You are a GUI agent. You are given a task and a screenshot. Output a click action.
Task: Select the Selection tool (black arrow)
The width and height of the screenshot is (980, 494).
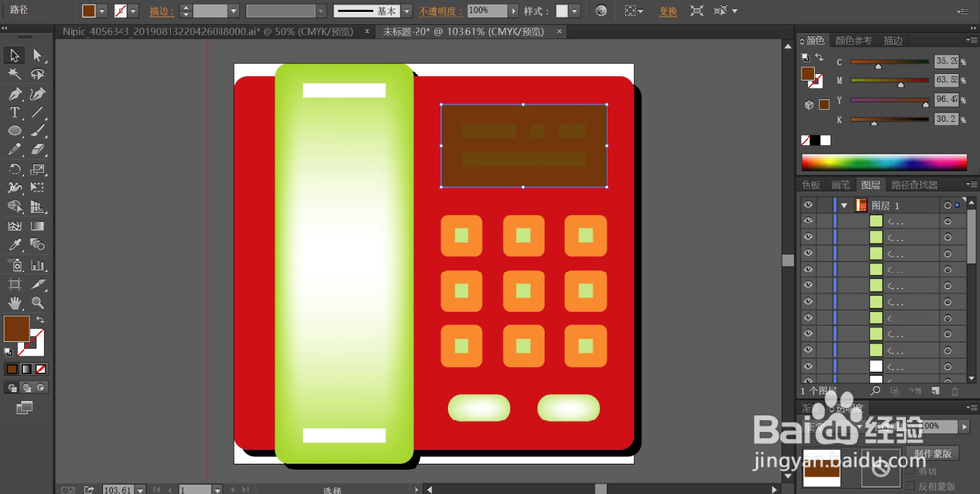tap(15, 55)
